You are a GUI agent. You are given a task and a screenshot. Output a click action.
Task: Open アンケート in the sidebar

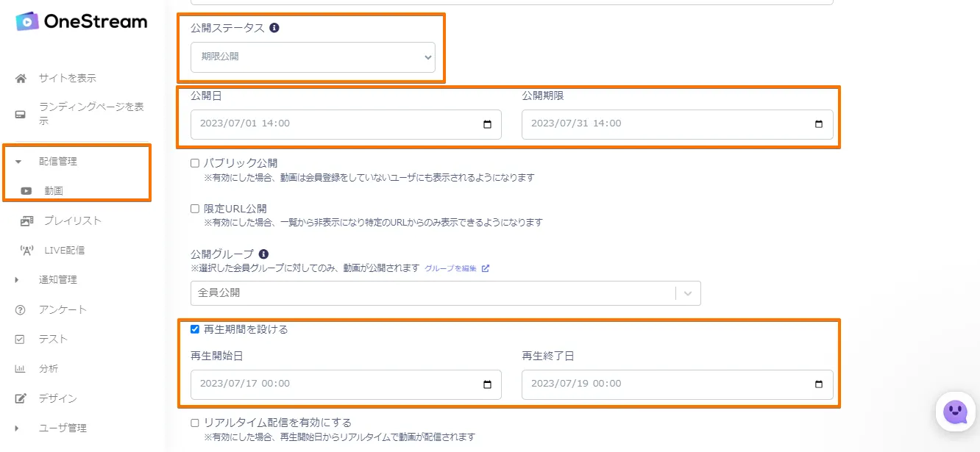point(63,309)
